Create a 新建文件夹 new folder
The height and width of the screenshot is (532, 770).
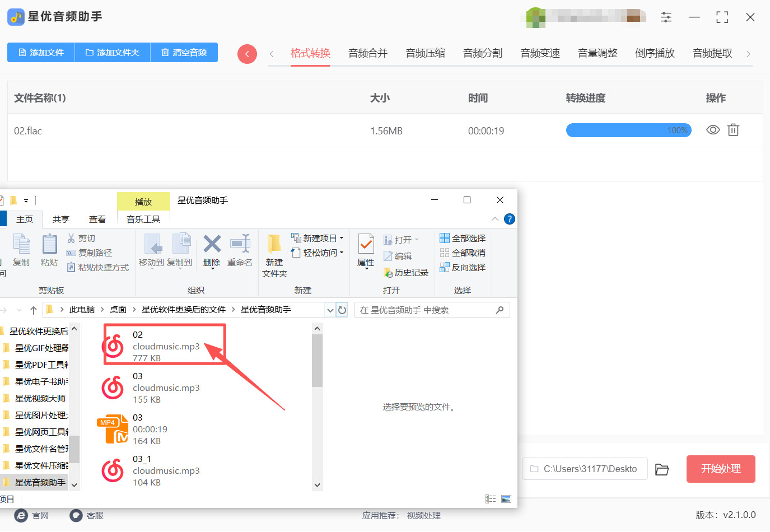274,255
